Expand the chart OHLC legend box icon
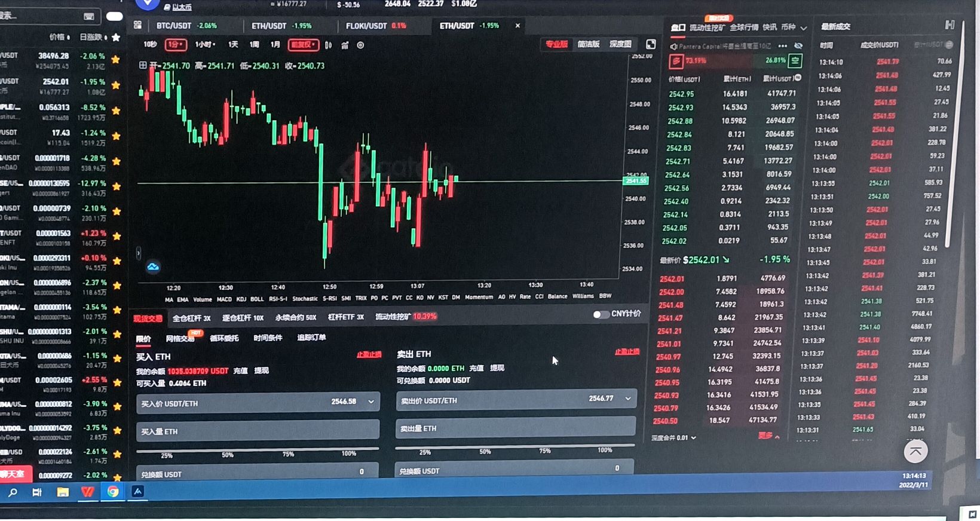 point(143,65)
